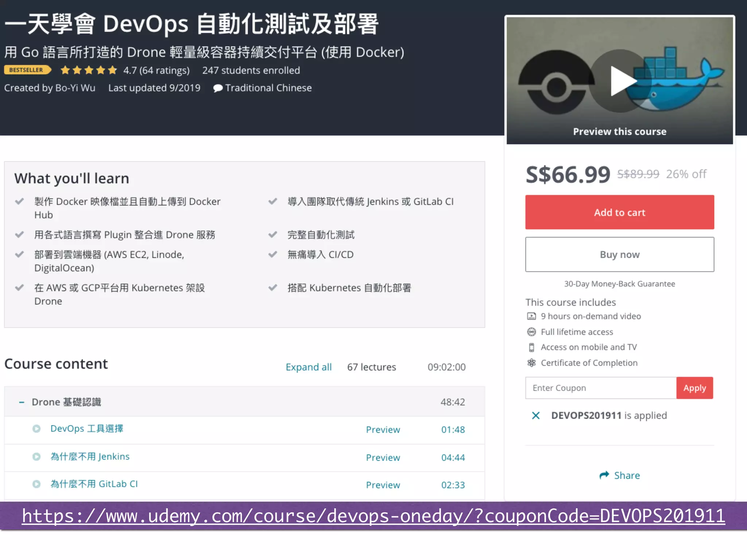Click the This course includes heading
747x560 pixels.
[x=570, y=302]
